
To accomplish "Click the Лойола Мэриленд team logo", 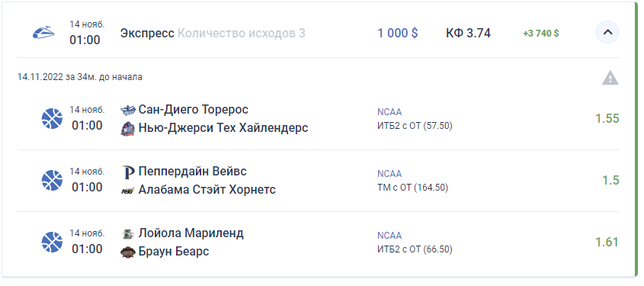I will pyautogui.click(x=128, y=234).
